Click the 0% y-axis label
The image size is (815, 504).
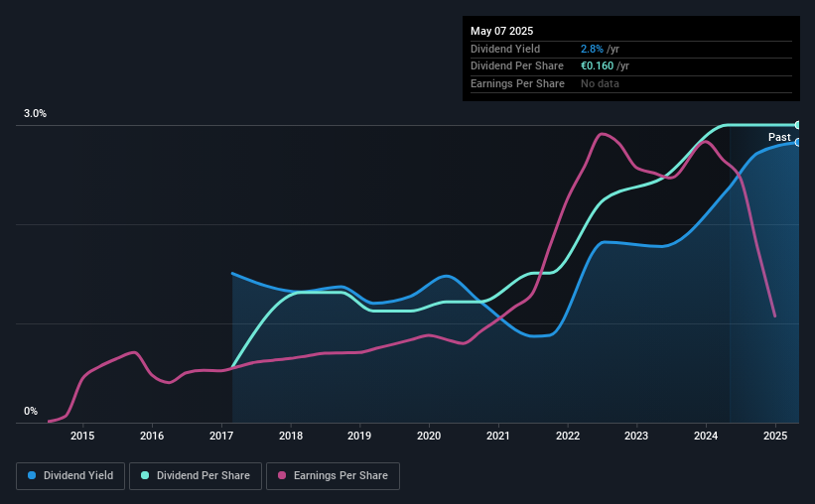[x=31, y=411]
